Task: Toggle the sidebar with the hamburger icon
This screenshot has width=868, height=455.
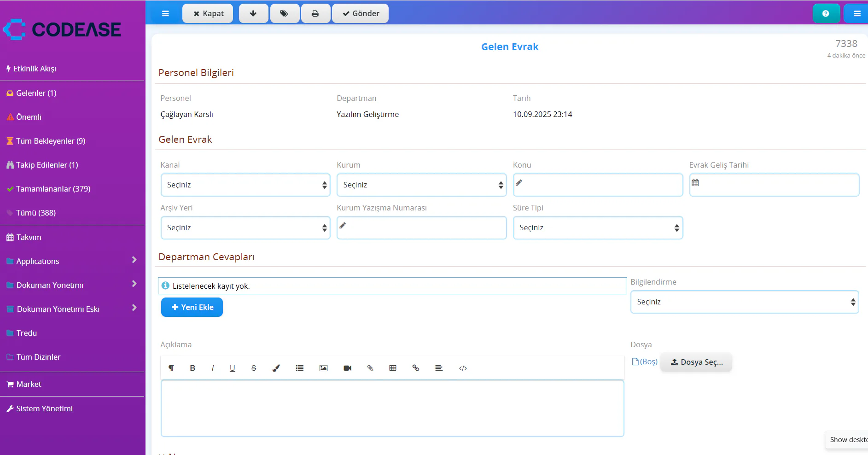Action: 165,13
